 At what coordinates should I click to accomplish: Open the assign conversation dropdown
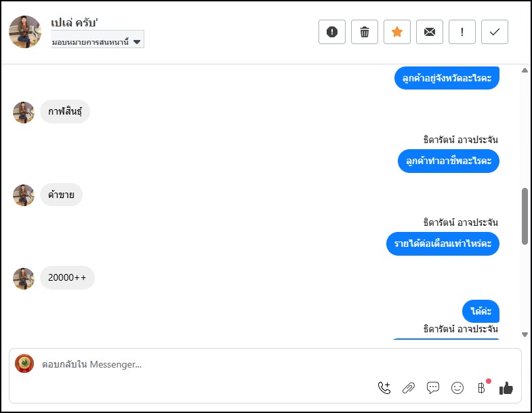pyautogui.click(x=98, y=41)
